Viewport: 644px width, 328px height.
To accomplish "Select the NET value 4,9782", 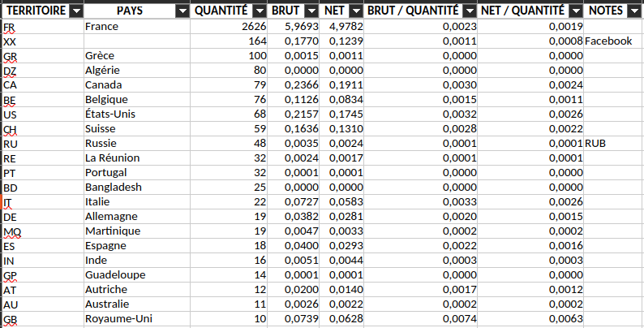I will [x=341, y=27].
